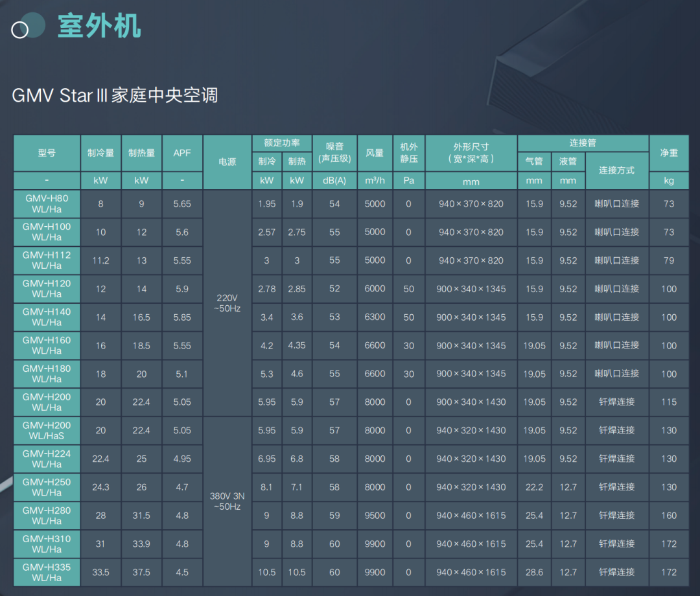
Task: Click 喇叭口连接 in GMV-H80 row
Action: click(617, 204)
